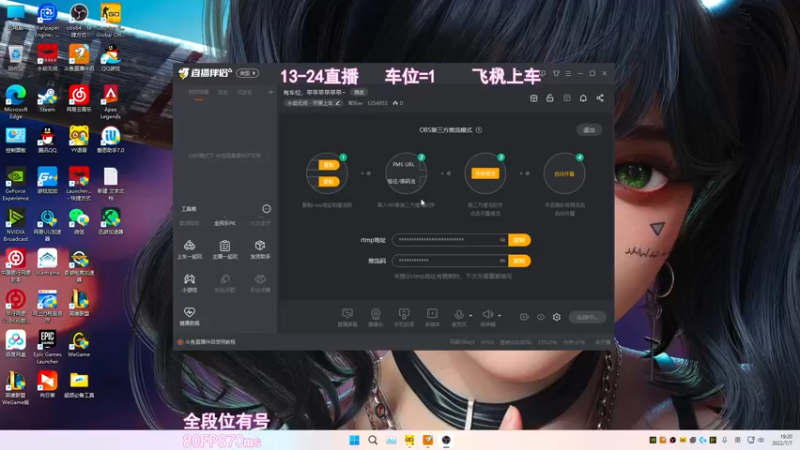Open the cube-shaped tool in the toolbox
Viewport: 800px width, 450px height.
pyautogui.click(x=260, y=249)
